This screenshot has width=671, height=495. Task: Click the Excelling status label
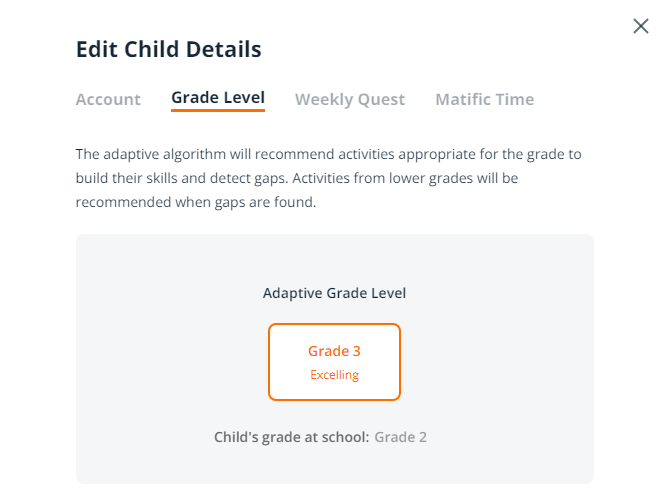334,375
